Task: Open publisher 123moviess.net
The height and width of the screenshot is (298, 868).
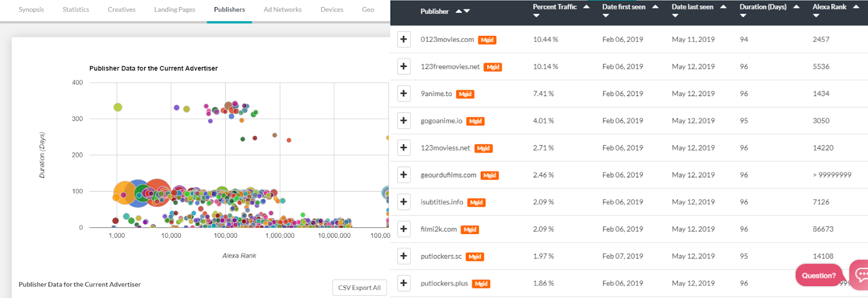Action: pyautogui.click(x=445, y=148)
